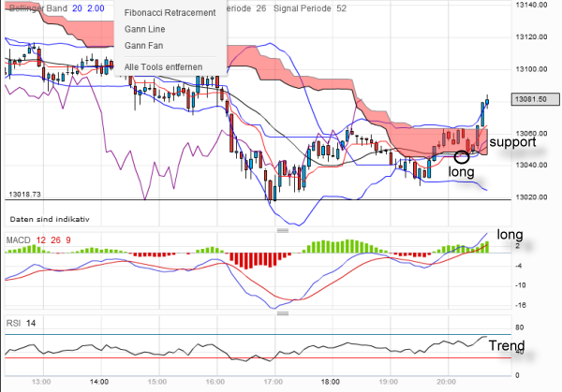Grab the divider handle between price and MACD panels
Image resolution: width=562 pixels, height=392 pixels.
283,230
